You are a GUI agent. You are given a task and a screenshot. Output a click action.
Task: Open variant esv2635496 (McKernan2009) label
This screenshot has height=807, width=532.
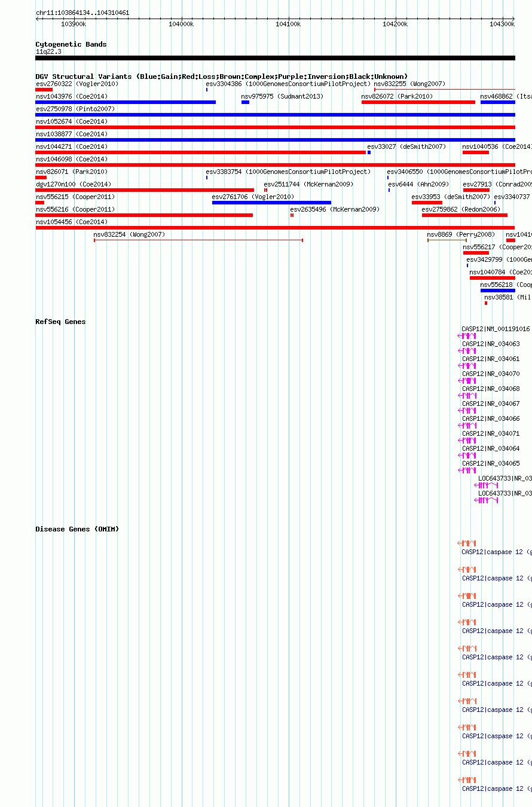[335, 209]
